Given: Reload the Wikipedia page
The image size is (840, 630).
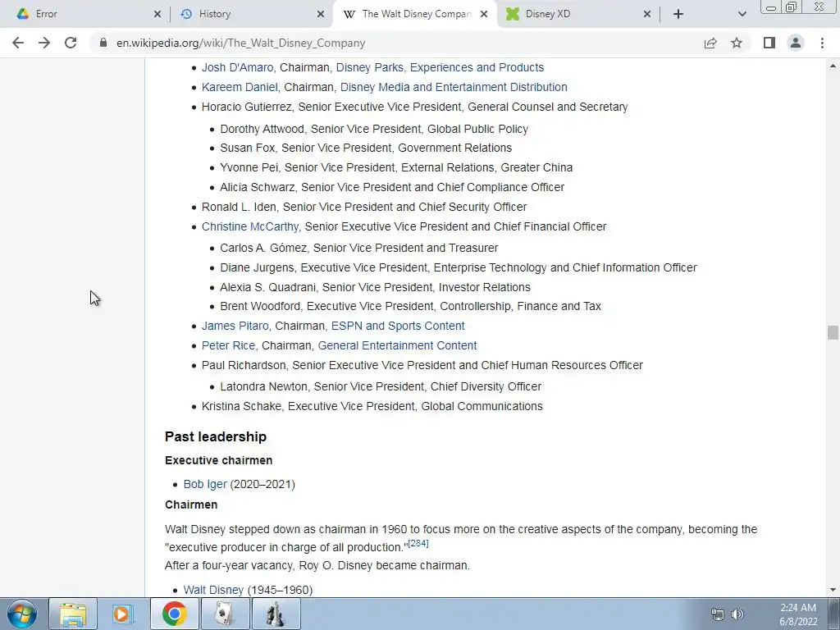Looking at the screenshot, I should tap(71, 43).
